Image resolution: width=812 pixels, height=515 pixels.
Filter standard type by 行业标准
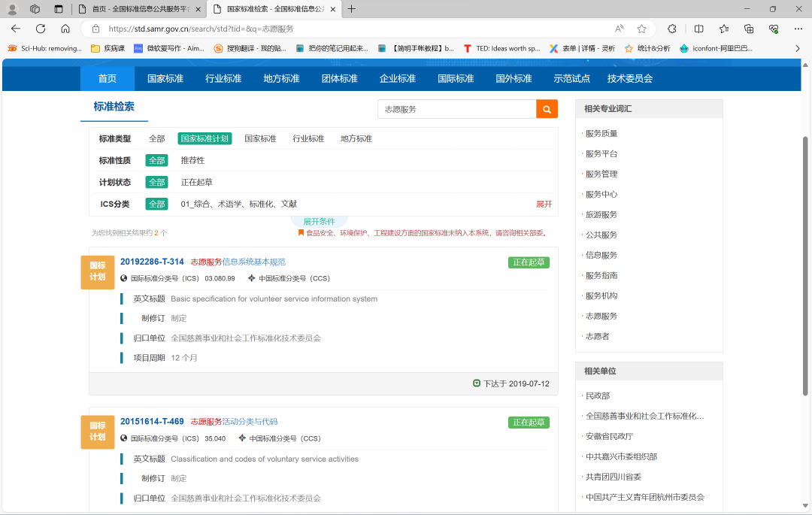(x=308, y=139)
